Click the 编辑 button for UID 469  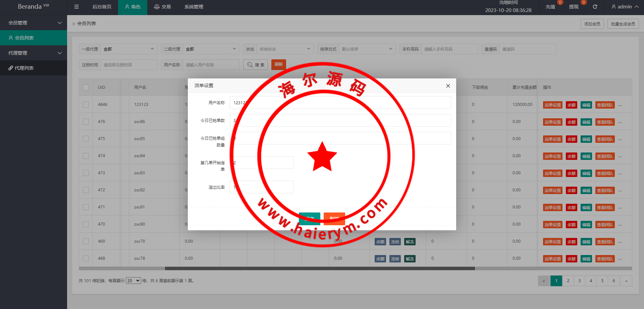[586, 242]
